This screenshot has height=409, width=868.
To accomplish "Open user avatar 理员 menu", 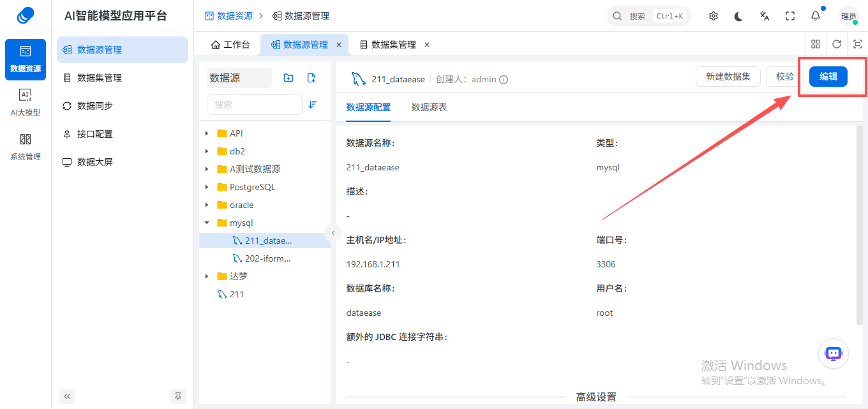I will [x=848, y=16].
